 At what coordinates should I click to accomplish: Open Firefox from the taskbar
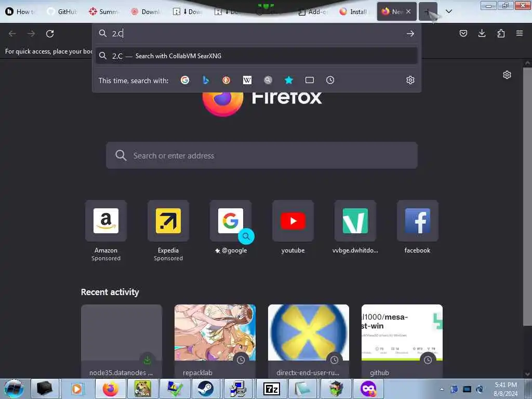click(111, 389)
